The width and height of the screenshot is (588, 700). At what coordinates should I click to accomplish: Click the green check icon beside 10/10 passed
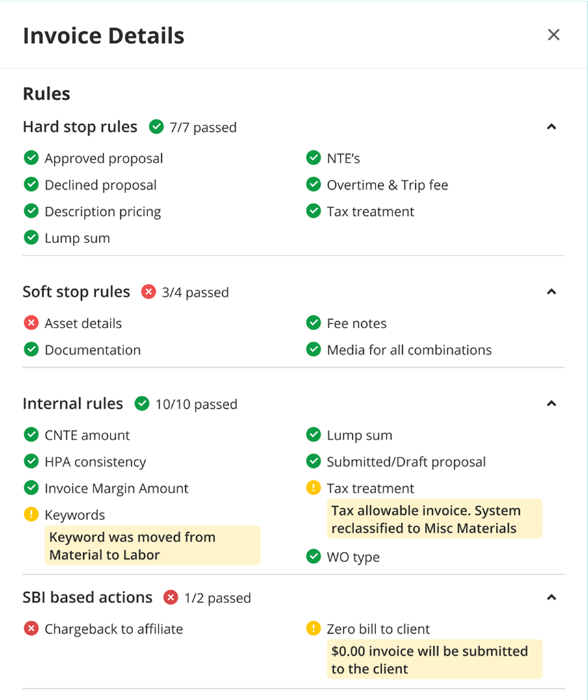pos(142,404)
